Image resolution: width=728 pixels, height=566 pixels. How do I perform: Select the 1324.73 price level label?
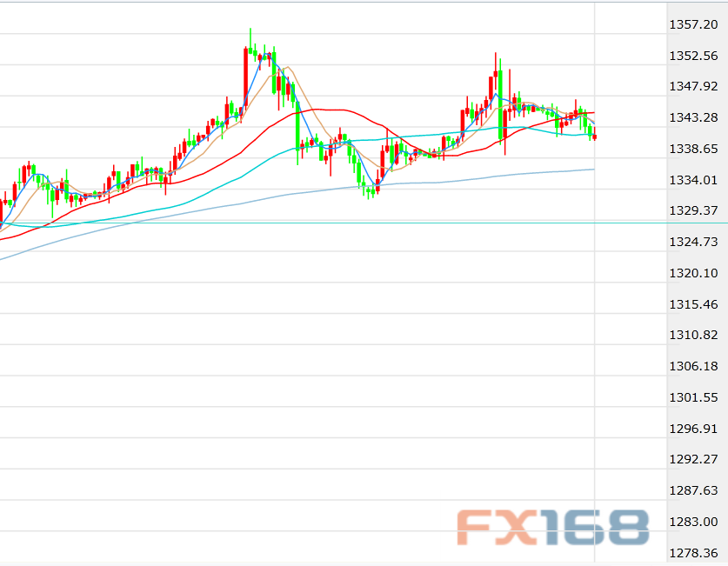click(692, 242)
